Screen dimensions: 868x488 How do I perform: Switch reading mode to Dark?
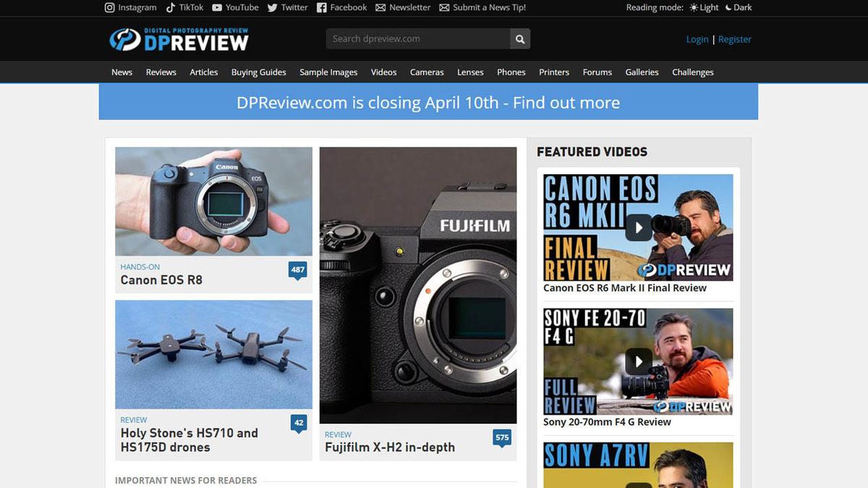point(738,7)
